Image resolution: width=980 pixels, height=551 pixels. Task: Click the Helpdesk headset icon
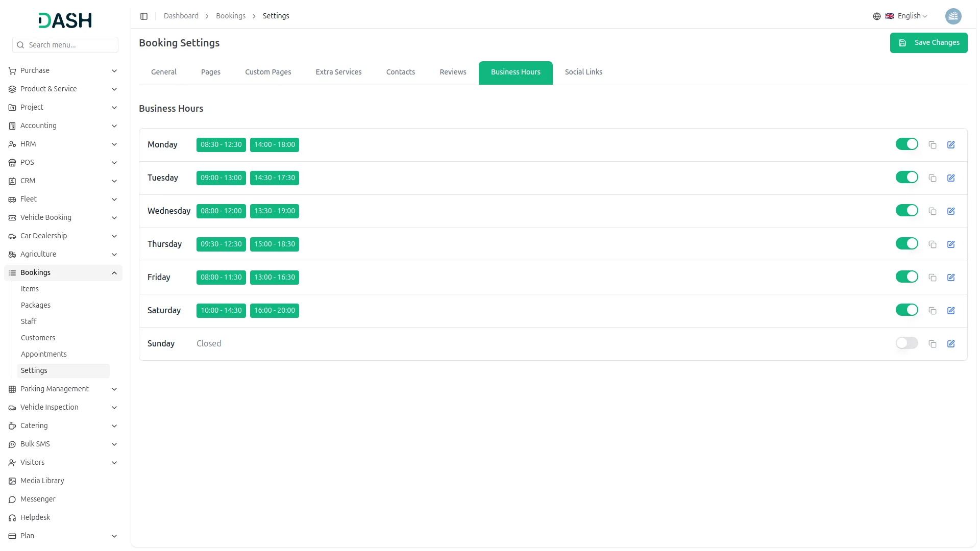click(x=12, y=518)
